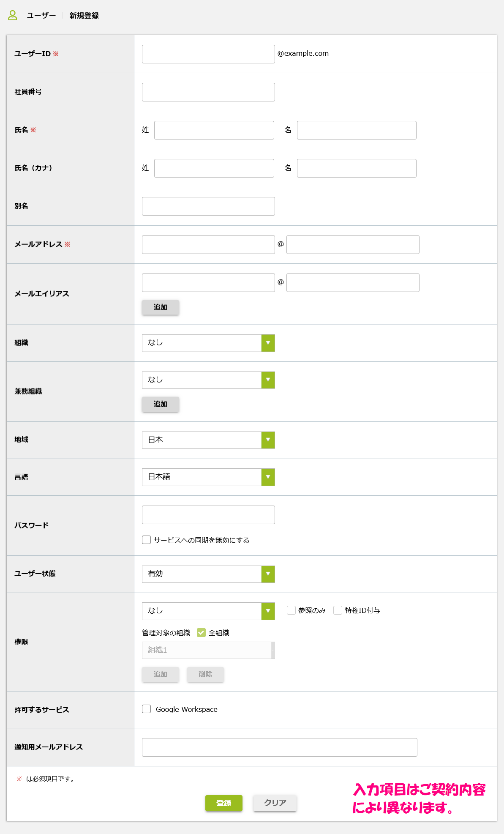Focus the 別名 text field
Screen dimensions: 504x834
pyautogui.click(x=208, y=206)
